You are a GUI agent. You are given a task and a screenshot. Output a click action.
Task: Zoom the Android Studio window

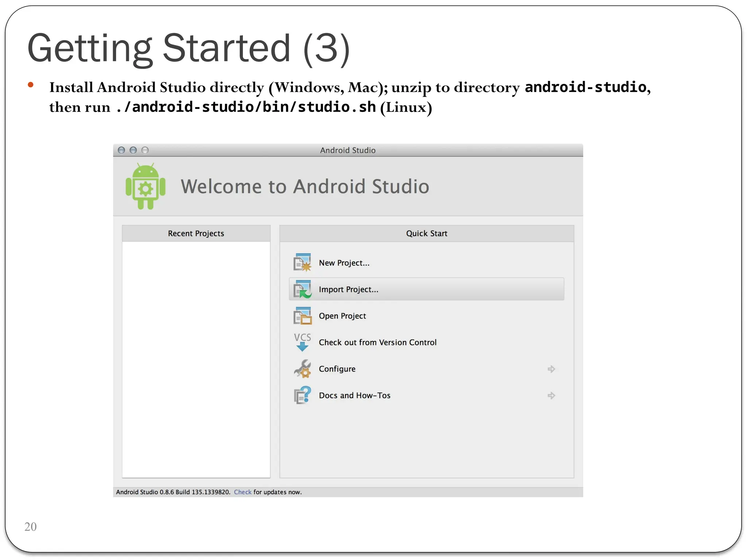pyautogui.click(x=145, y=150)
